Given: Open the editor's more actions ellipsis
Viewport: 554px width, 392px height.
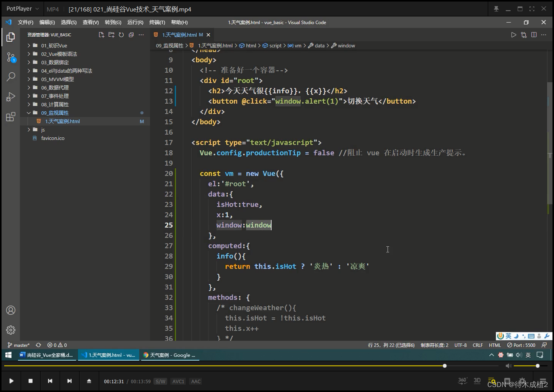Looking at the screenshot, I should [x=544, y=35].
